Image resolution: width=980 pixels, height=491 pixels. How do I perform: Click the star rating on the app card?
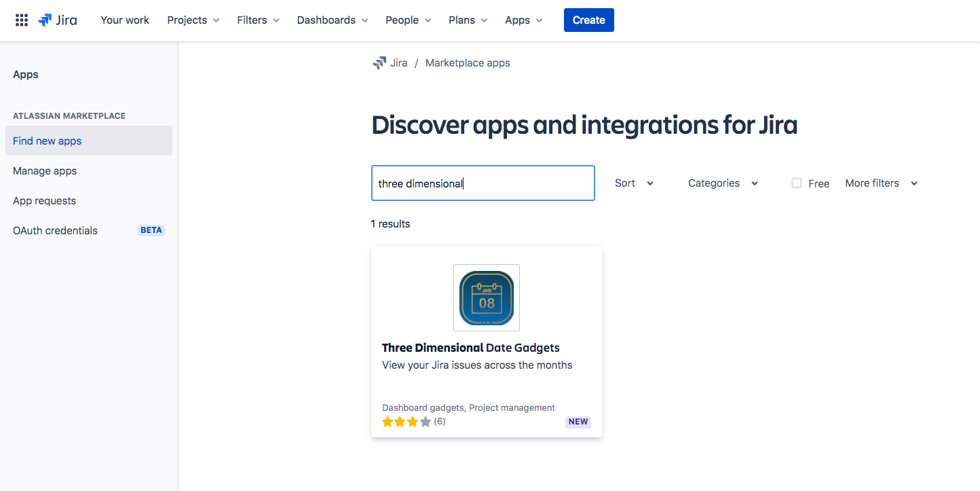[407, 422]
